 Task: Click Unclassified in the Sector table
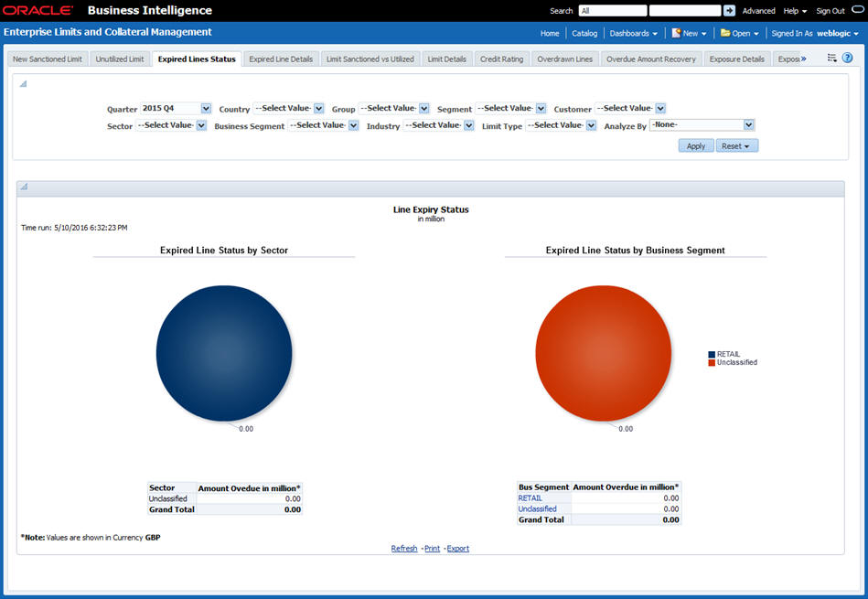(x=167, y=498)
